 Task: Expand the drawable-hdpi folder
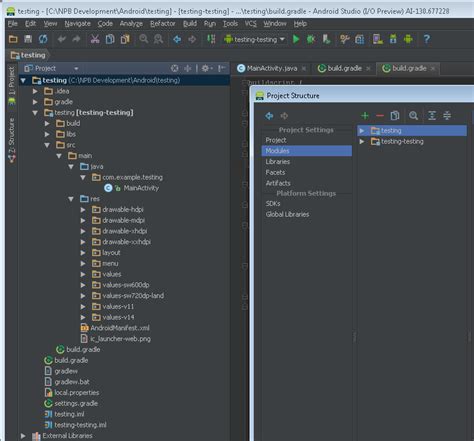(x=83, y=210)
